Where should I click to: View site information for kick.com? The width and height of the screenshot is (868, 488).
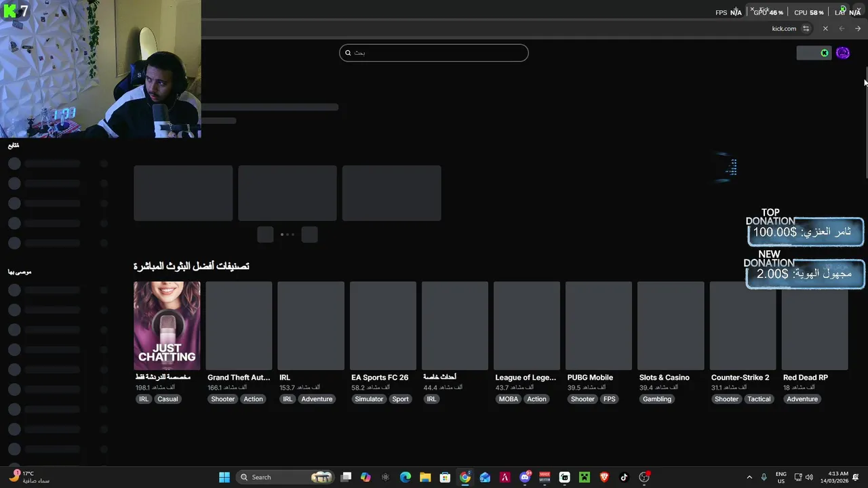[x=806, y=28]
